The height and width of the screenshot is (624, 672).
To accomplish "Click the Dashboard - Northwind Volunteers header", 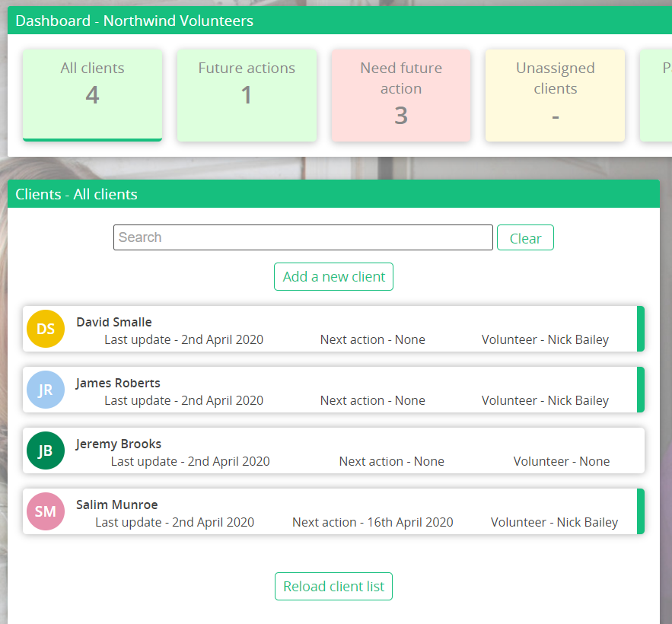I will [x=135, y=21].
